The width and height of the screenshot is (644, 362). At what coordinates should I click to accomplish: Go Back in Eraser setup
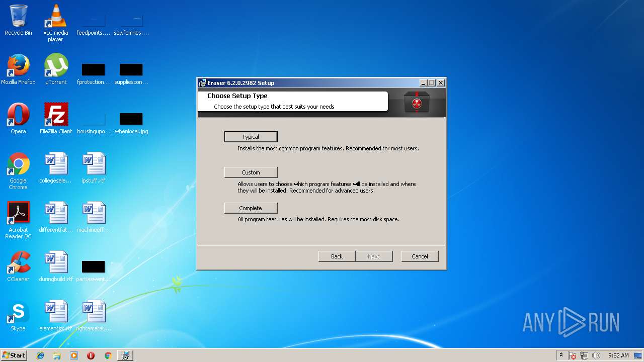click(337, 256)
